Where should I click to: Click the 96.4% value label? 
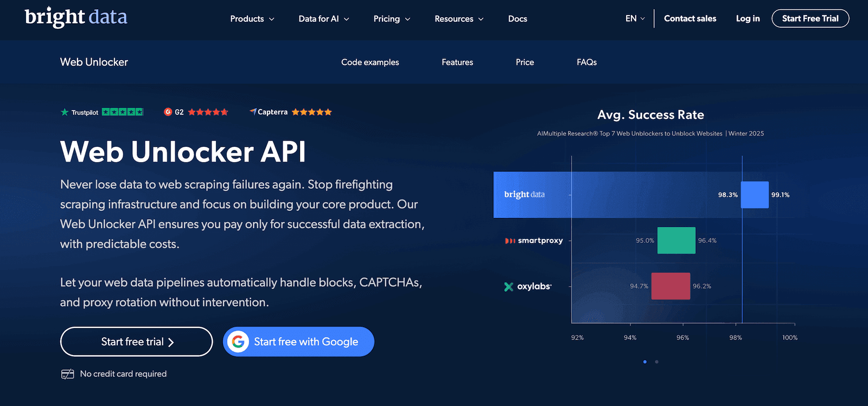tap(707, 241)
